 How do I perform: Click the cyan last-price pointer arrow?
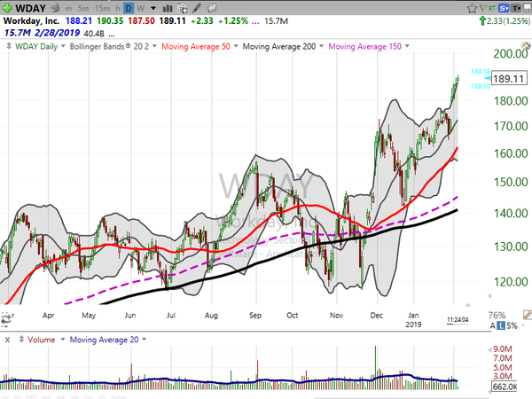click(x=487, y=79)
